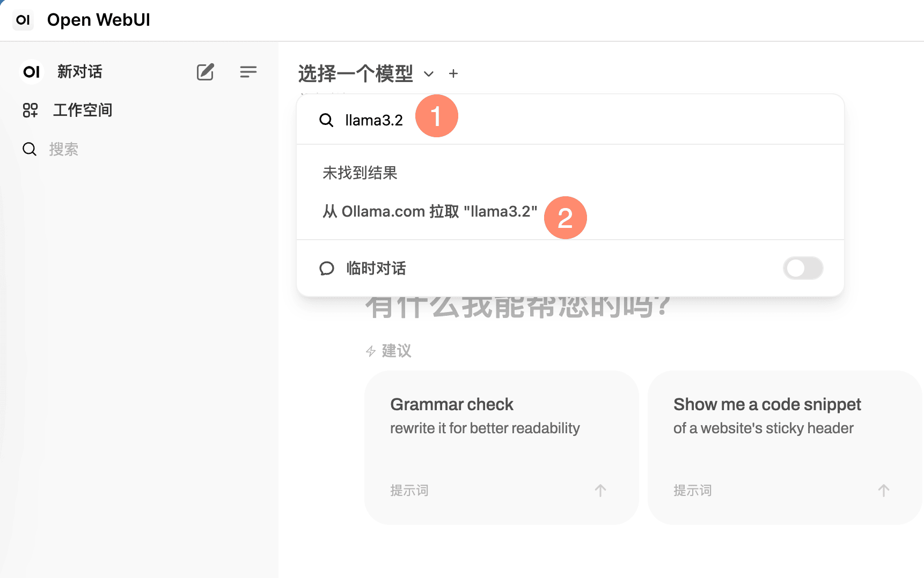
Task: Click the 搜索 search field in the sidebar
Action: [64, 149]
